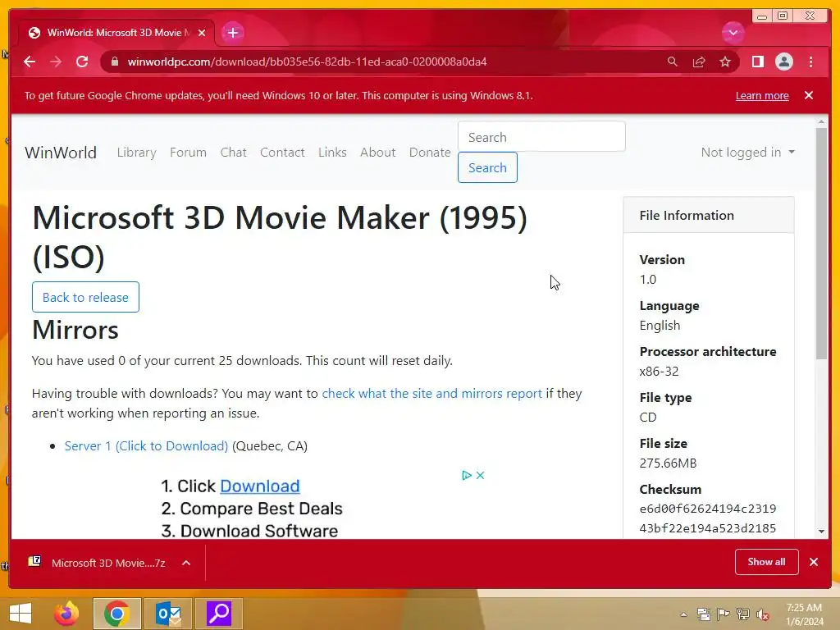Open the purple magnifier taskbar app

click(219, 614)
